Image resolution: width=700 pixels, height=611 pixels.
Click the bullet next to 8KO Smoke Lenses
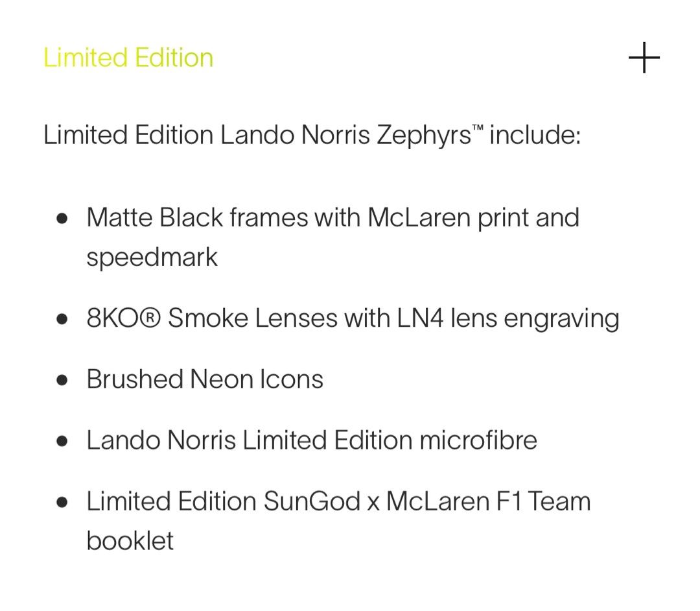[x=62, y=317]
